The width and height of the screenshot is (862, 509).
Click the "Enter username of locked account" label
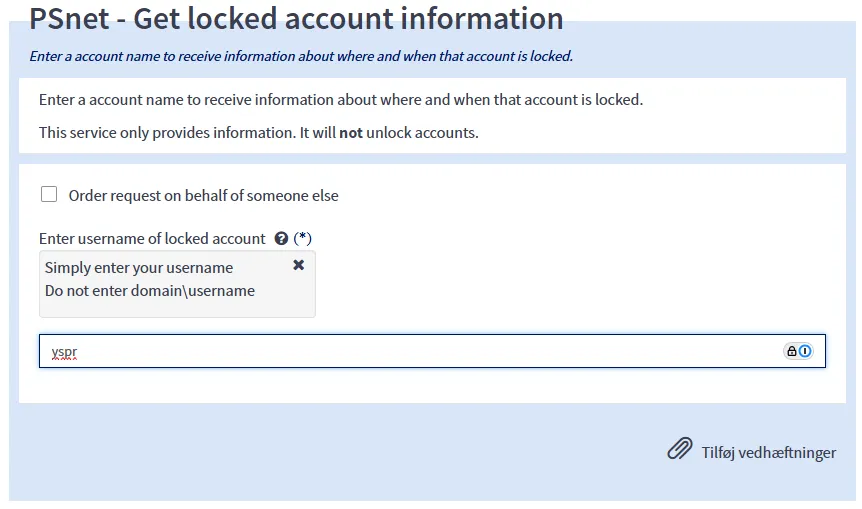[152, 239]
